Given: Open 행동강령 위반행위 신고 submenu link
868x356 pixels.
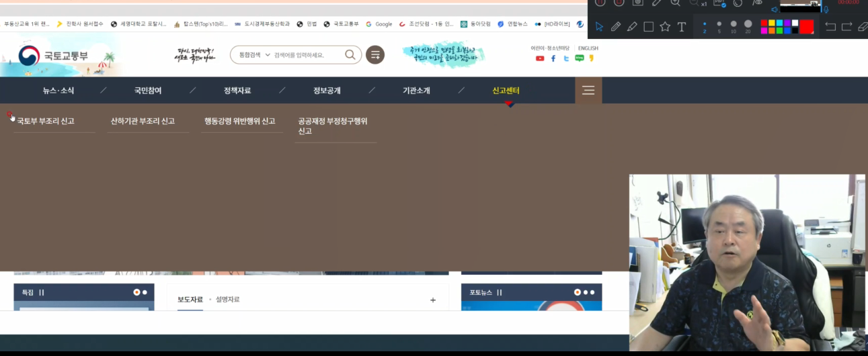Looking at the screenshot, I should [x=240, y=122].
